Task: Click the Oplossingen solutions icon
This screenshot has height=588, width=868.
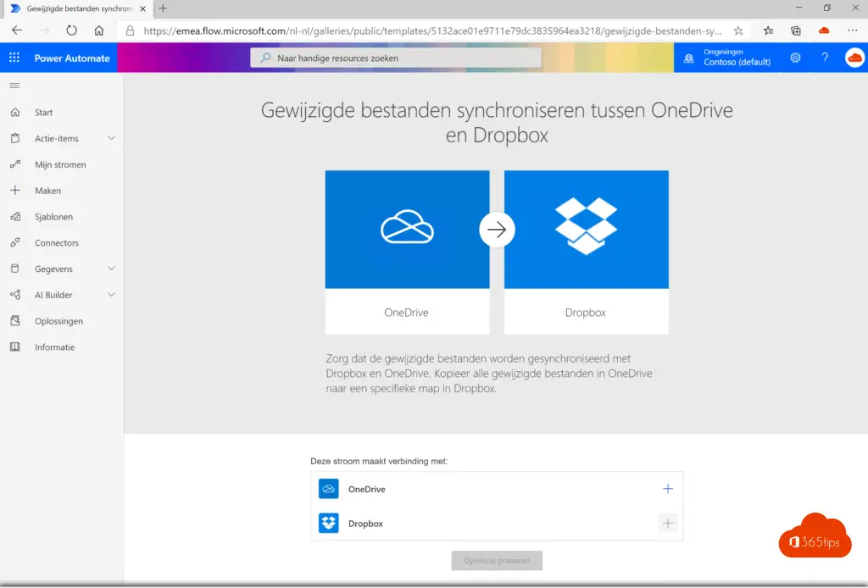Action: [x=15, y=321]
